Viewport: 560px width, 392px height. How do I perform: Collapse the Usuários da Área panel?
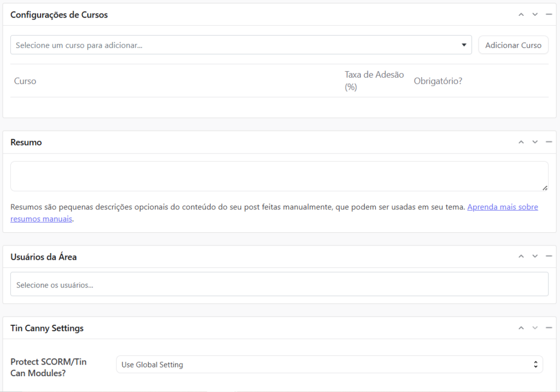point(549,256)
